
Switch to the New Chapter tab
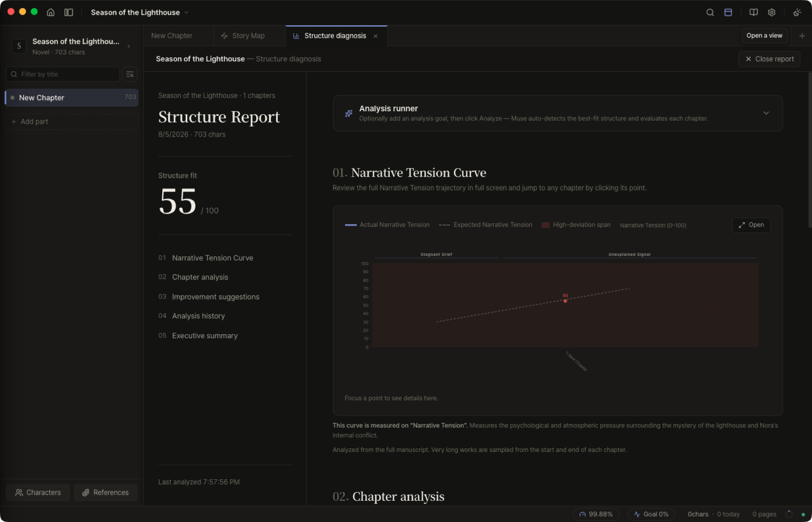(172, 36)
